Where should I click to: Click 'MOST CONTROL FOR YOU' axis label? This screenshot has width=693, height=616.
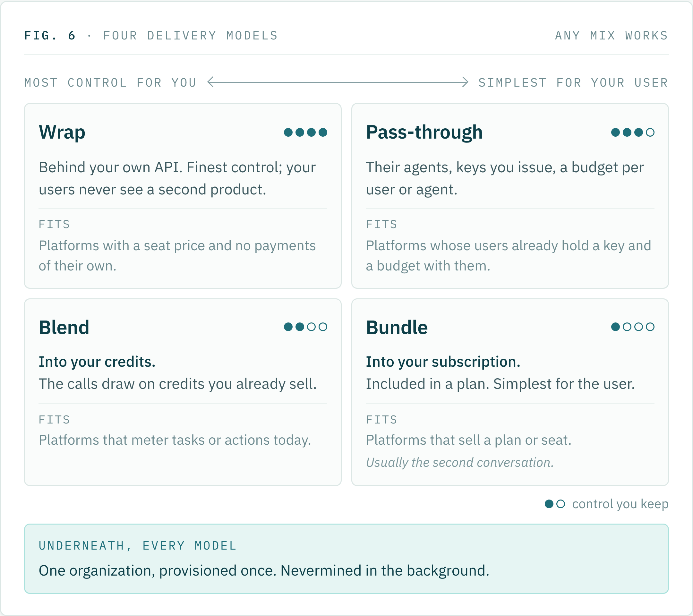pos(111,83)
